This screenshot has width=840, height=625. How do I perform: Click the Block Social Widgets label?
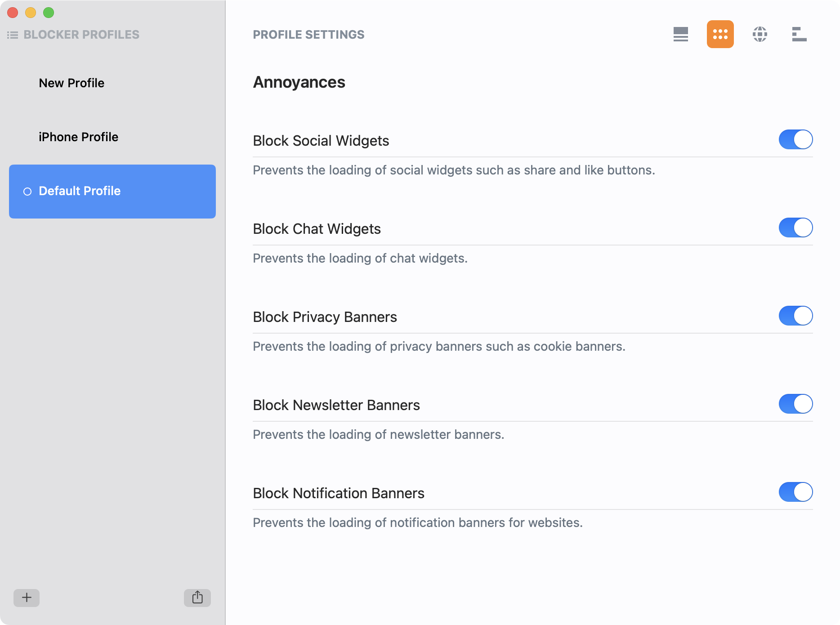[x=321, y=141]
